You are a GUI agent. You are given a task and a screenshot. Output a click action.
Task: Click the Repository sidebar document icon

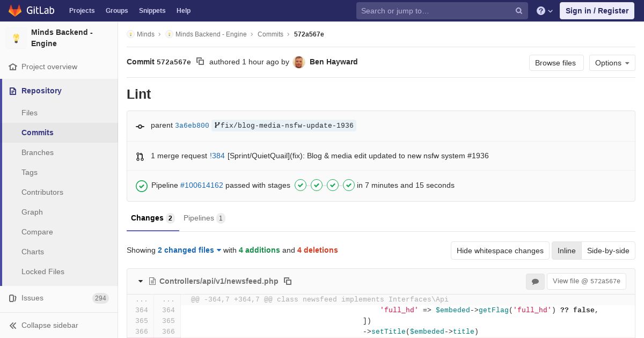(x=13, y=91)
